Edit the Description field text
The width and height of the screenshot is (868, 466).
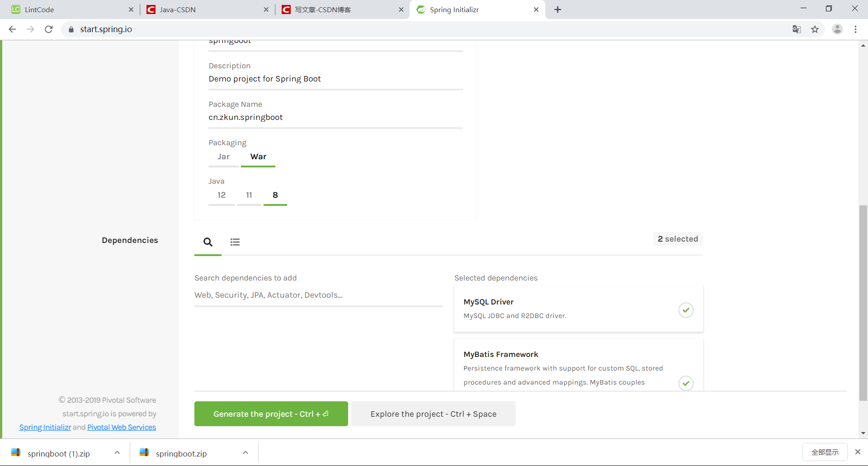[335, 79]
